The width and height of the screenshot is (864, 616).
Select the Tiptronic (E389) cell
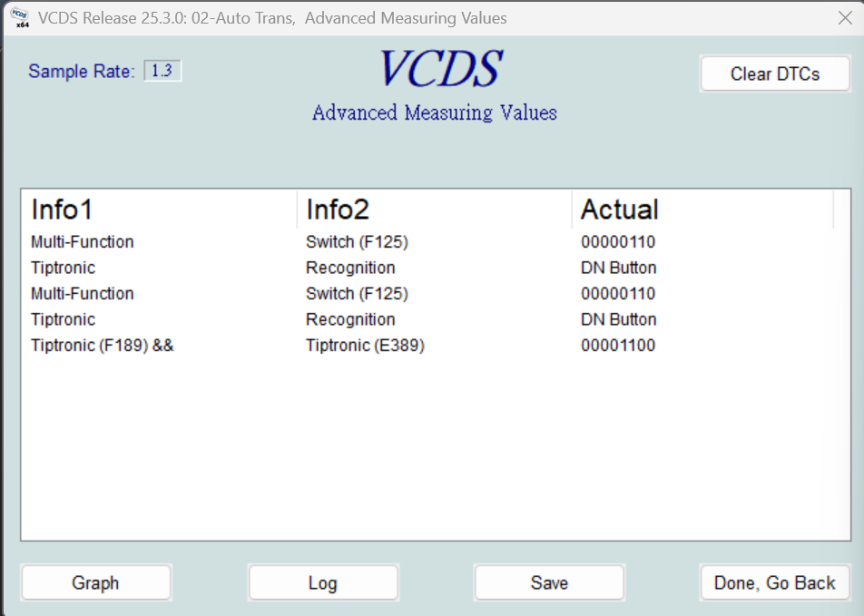(365, 346)
